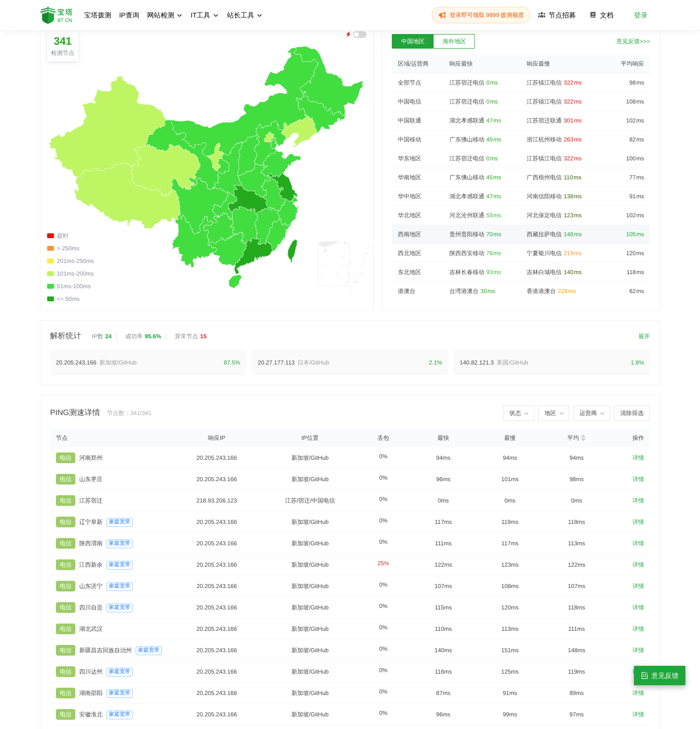Expand the 网站检测 menu
700x729 pixels.
click(165, 15)
